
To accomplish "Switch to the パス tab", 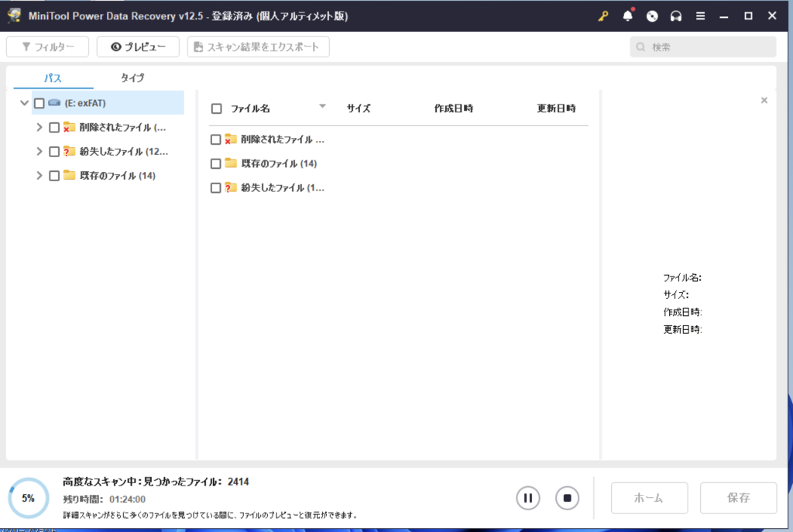I will pyautogui.click(x=53, y=78).
